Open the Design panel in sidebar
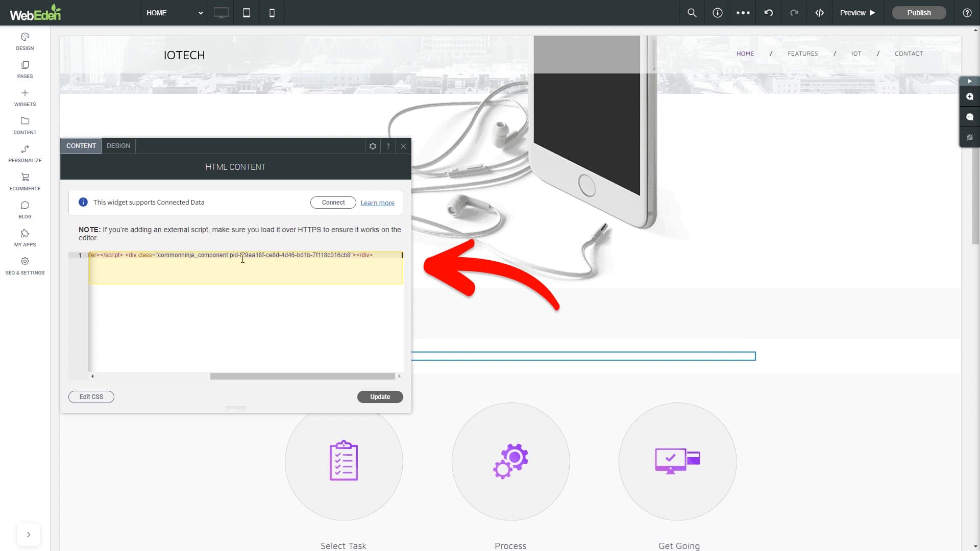The width and height of the screenshot is (980, 551). coord(24,42)
